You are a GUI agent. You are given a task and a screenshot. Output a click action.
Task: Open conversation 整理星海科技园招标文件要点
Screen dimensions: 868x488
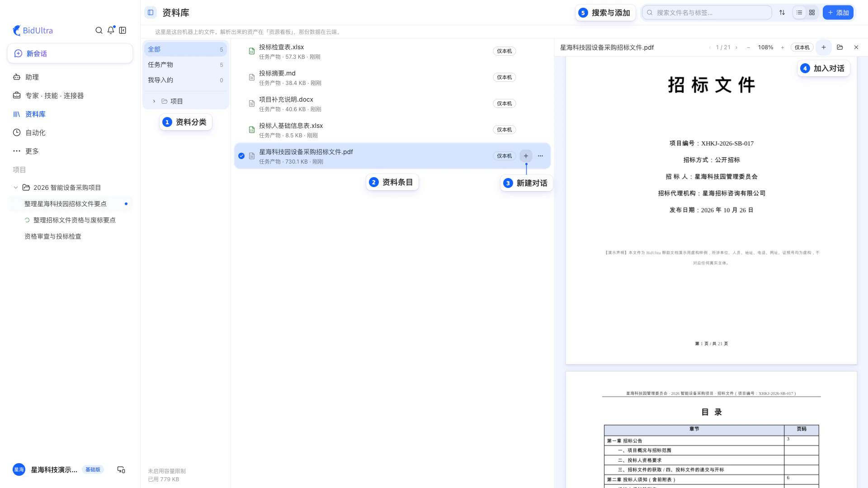[x=70, y=204]
